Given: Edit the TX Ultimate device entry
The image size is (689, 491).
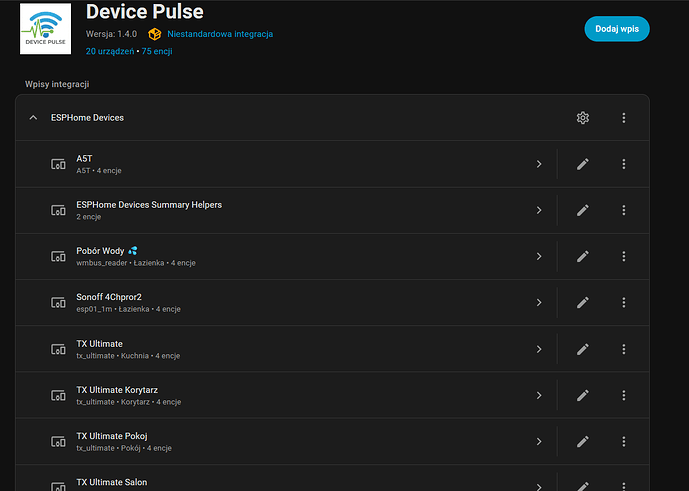Looking at the screenshot, I should [583, 349].
